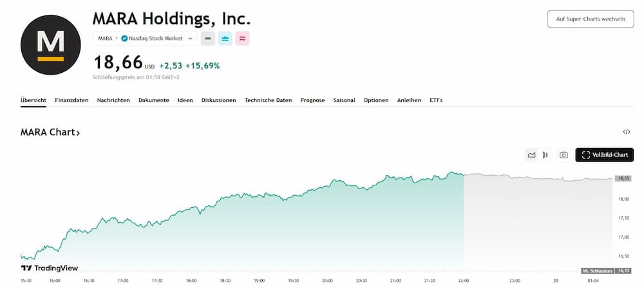This screenshot has height=289, width=644.
Task: Go to the Technische Daten tab
Action: (x=268, y=100)
